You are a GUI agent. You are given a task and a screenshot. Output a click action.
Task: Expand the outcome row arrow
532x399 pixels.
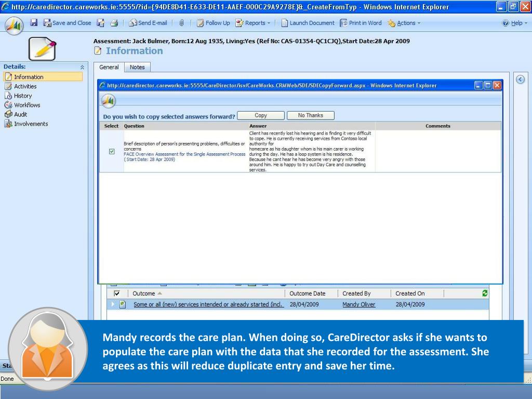coord(113,304)
